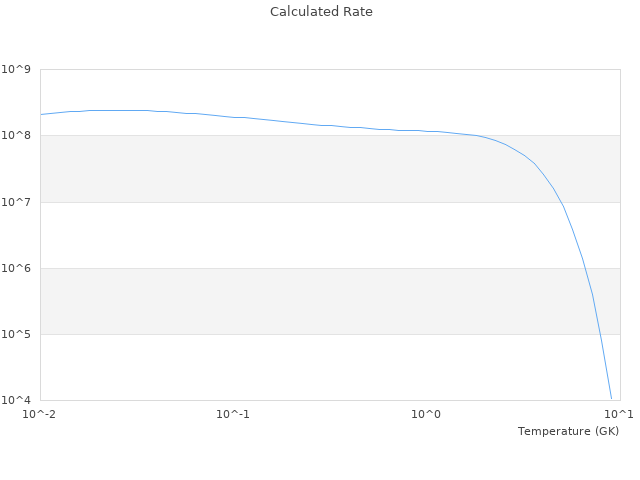This screenshot has width=640, height=480.
Task: Click the 10^-1 x-axis tick label
Action: pos(233,414)
